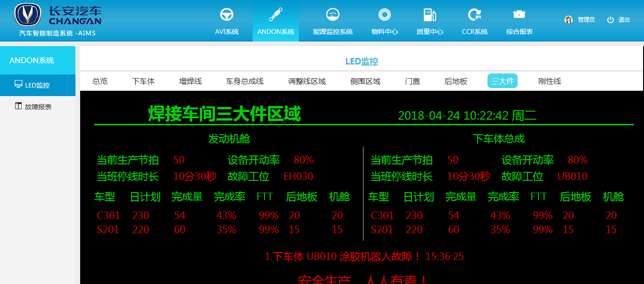Select the highlighted 三大件 tab

503,81
